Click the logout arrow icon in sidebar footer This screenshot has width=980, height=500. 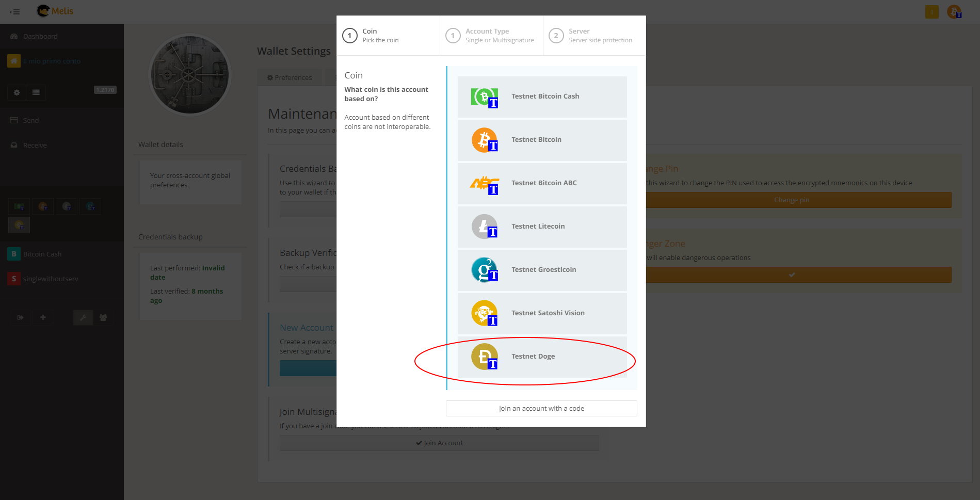click(x=20, y=317)
